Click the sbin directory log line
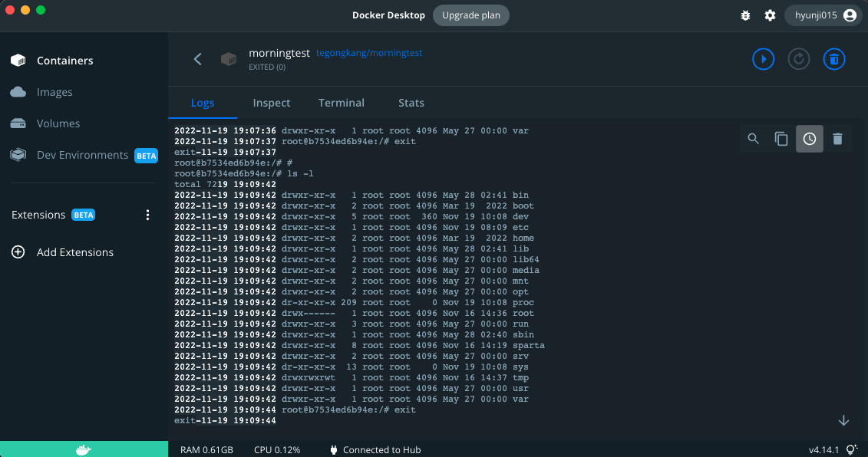This screenshot has width=868, height=457. coord(355,335)
